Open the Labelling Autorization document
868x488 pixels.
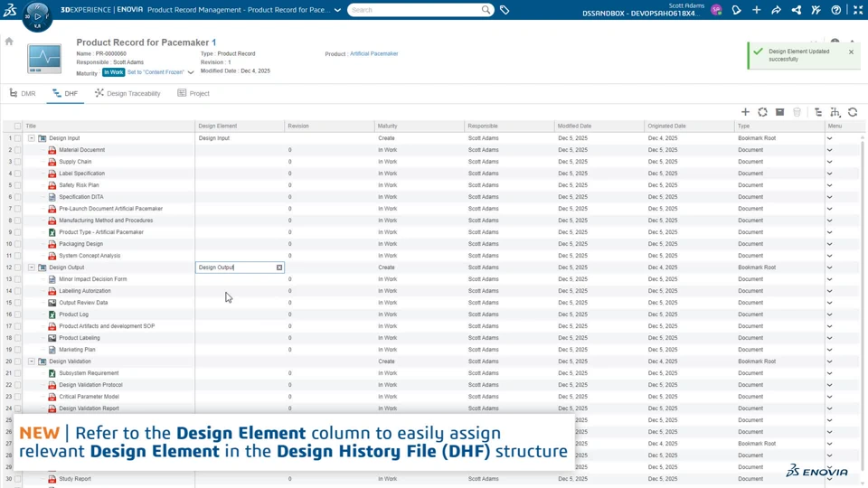pos(85,291)
